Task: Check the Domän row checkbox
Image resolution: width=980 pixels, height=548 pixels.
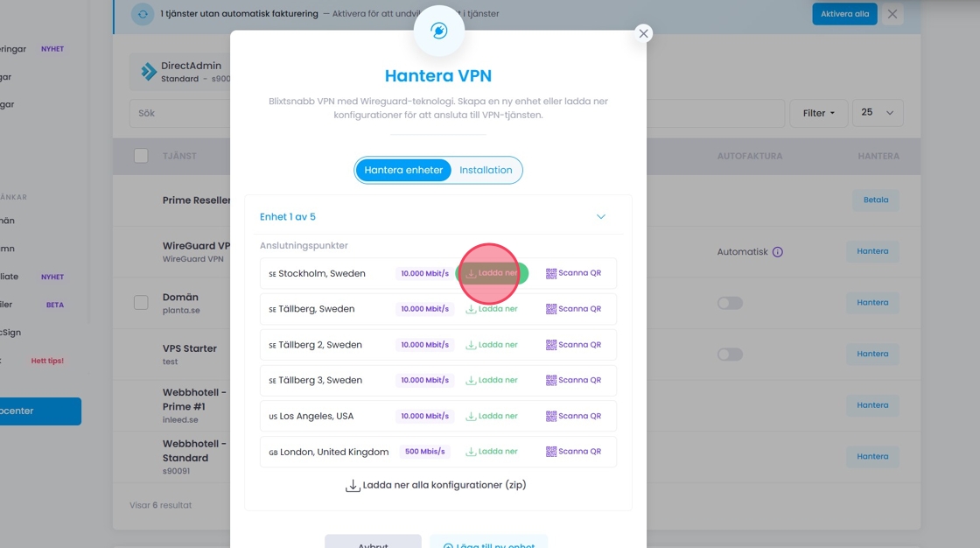Action: click(x=141, y=303)
